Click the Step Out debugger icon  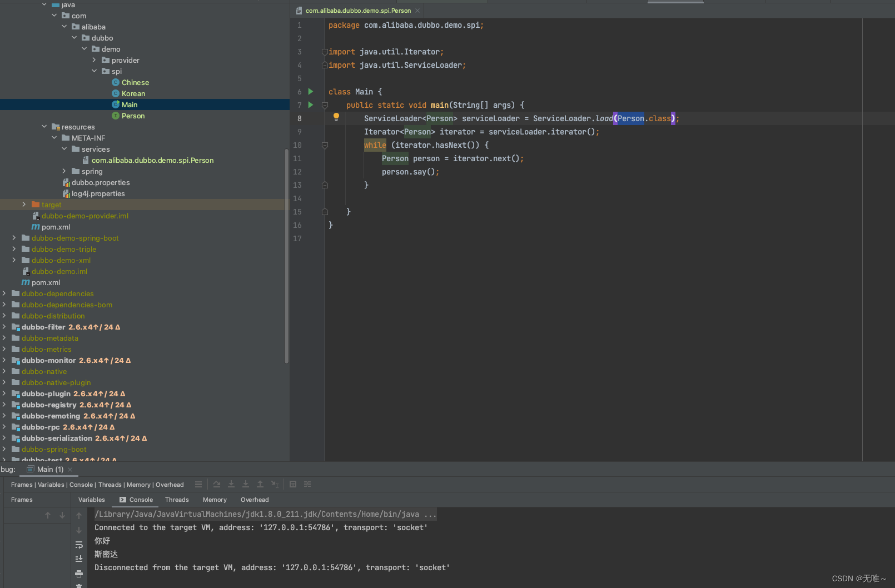[x=260, y=485]
